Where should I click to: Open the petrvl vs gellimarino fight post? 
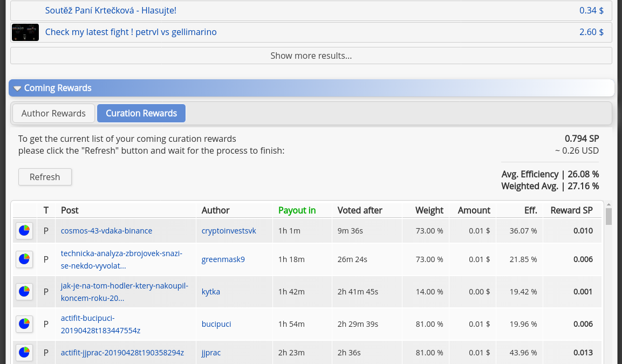(x=131, y=32)
